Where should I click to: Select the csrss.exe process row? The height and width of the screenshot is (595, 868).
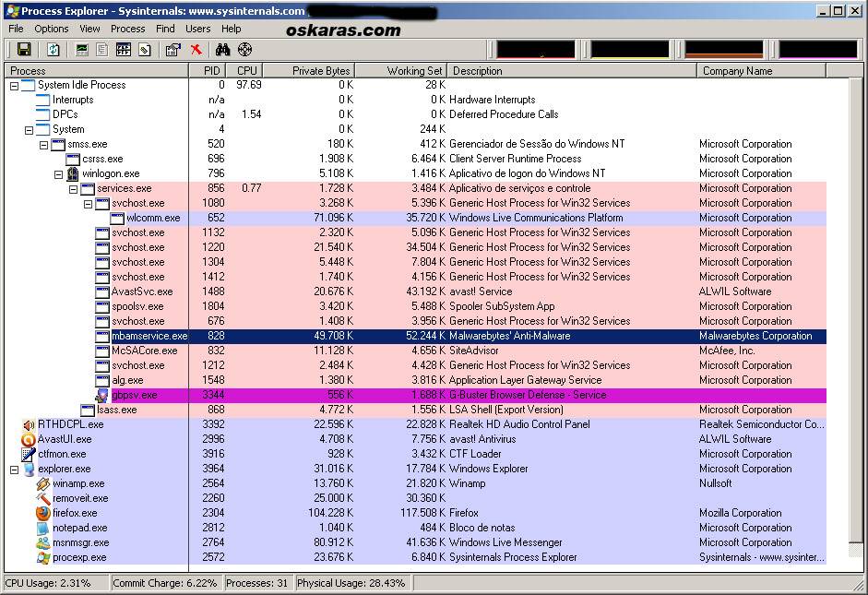(416, 159)
